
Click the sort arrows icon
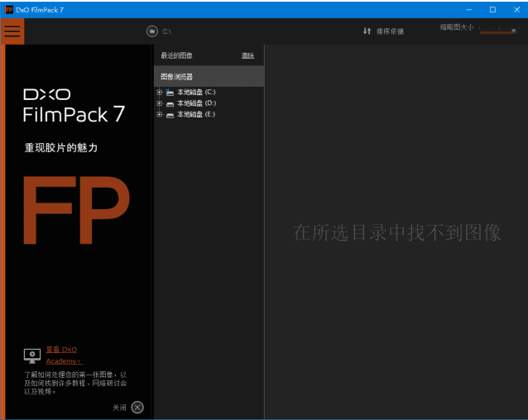pos(367,31)
